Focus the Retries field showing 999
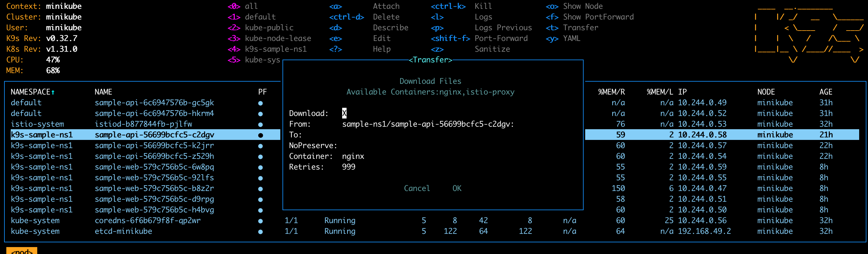The height and width of the screenshot is (254, 868). [349, 167]
